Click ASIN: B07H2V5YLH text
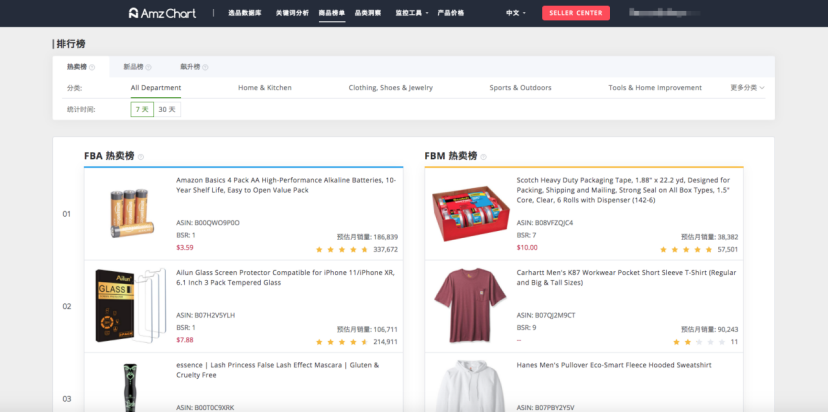 click(206, 315)
